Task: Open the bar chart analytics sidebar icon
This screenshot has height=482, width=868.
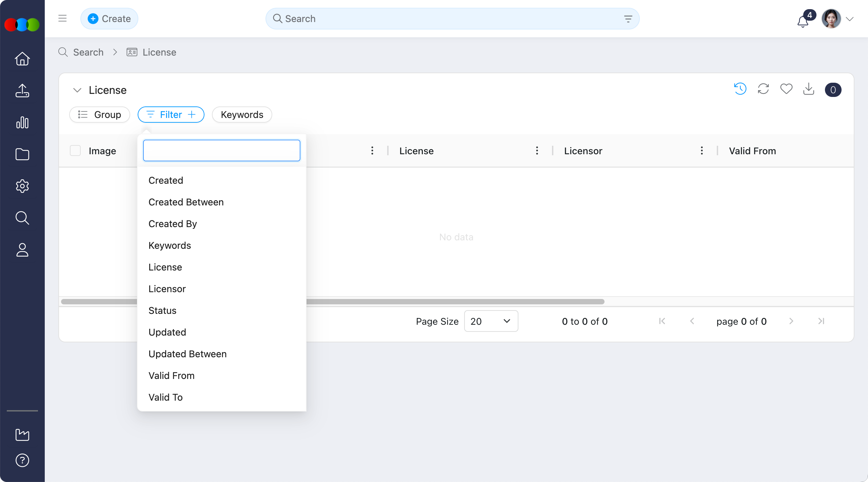Action: point(22,122)
